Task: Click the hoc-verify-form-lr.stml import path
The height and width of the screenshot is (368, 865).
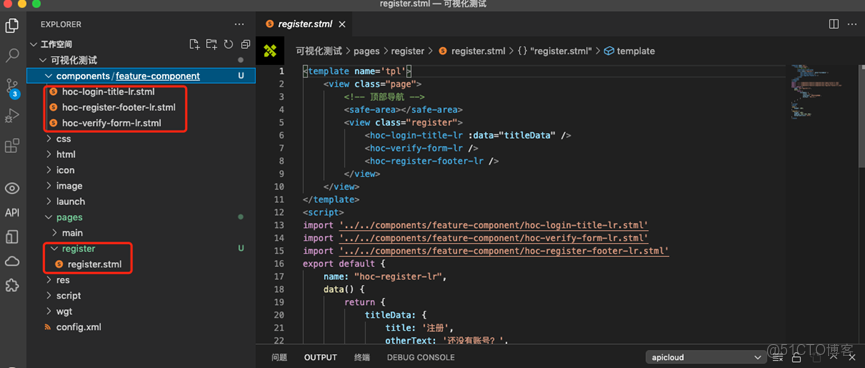Action: (x=494, y=238)
